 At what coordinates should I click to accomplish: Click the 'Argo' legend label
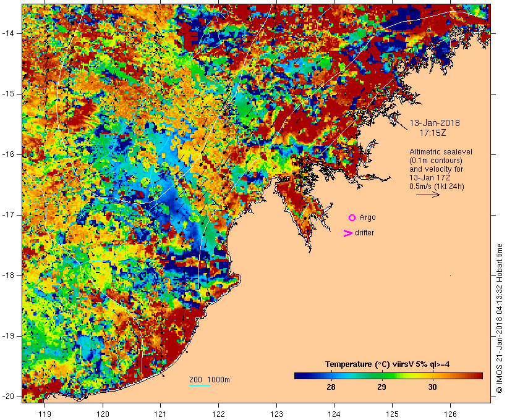[368, 218]
